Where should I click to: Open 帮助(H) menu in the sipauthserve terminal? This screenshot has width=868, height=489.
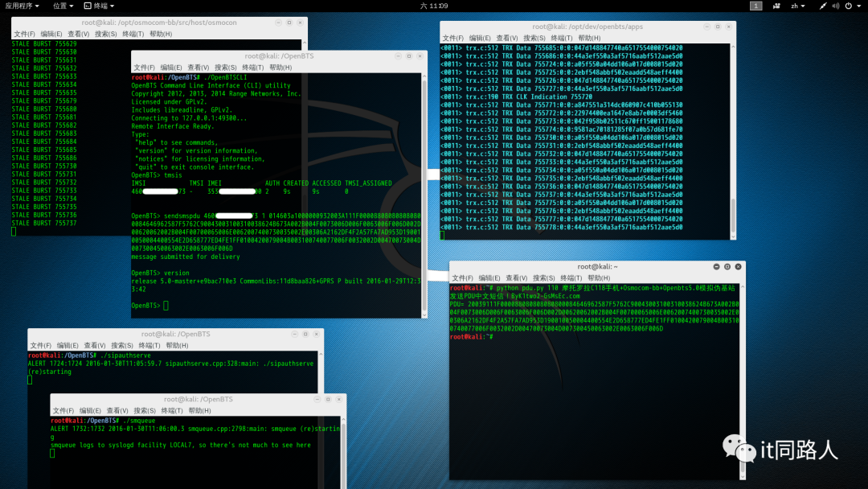(177, 346)
